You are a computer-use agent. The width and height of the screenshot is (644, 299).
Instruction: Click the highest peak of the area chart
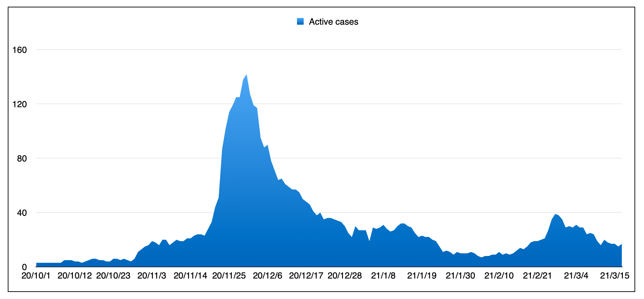[x=246, y=75]
